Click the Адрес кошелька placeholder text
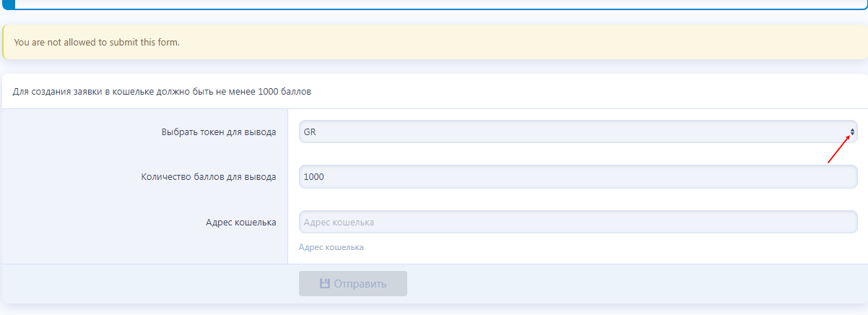The height and width of the screenshot is (315, 868). click(x=339, y=222)
